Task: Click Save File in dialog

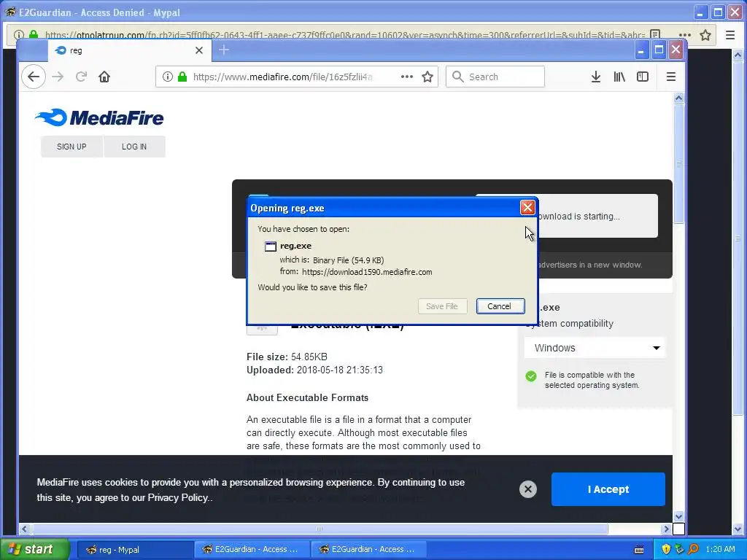Action: tap(442, 306)
